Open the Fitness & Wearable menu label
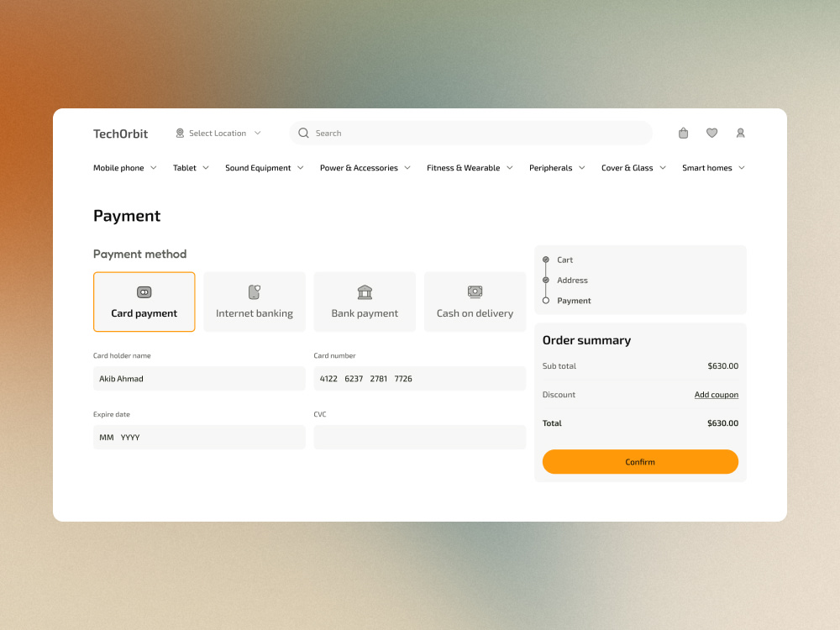Viewport: 840px width, 630px height. point(464,168)
